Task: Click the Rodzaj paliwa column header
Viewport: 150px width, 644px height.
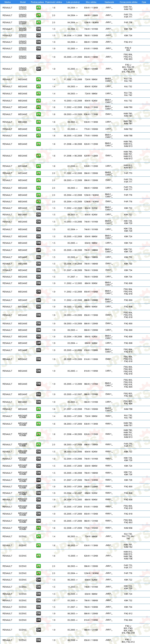Action: [x=37, y=2]
